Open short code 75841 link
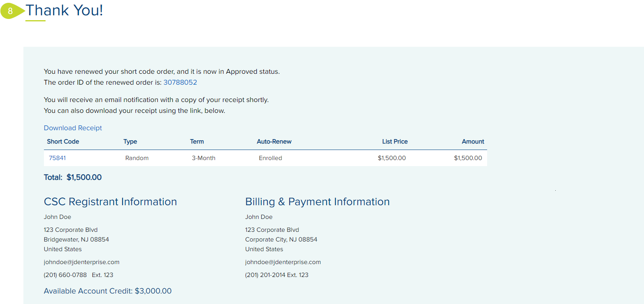 point(57,158)
